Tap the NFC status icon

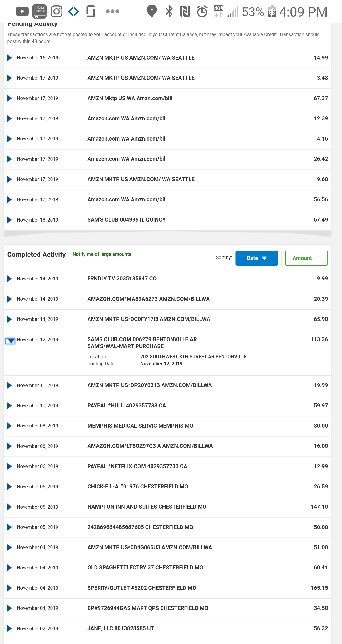[185, 11]
